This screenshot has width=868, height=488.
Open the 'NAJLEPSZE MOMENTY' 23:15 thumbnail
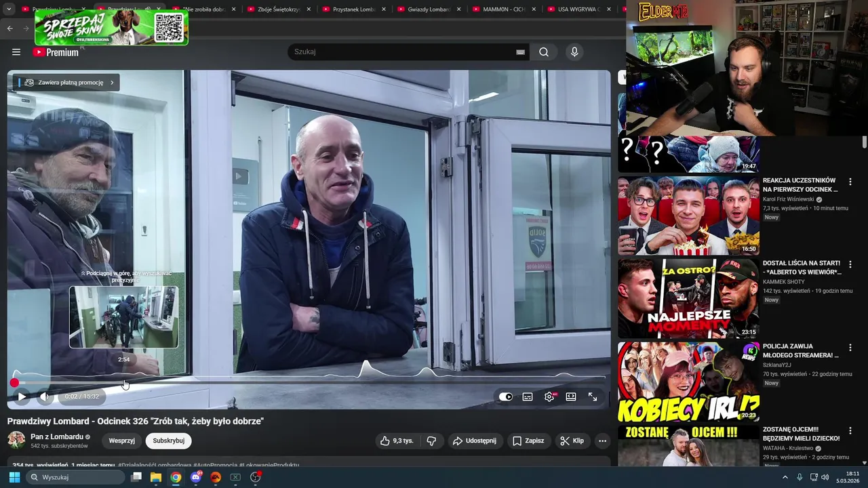(x=688, y=298)
